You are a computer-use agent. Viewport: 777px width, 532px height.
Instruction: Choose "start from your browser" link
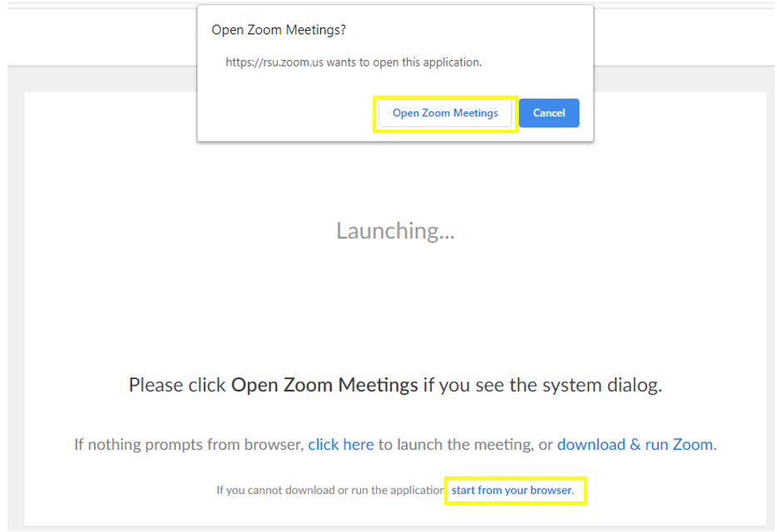[512, 490]
